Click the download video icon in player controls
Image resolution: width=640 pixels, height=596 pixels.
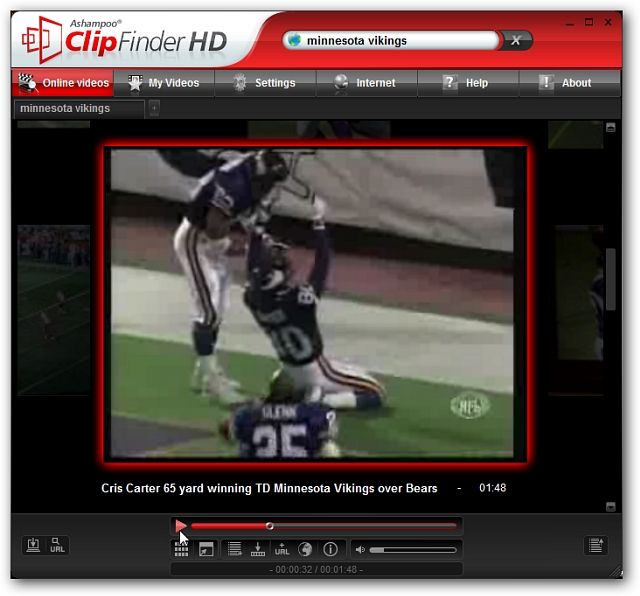point(258,549)
